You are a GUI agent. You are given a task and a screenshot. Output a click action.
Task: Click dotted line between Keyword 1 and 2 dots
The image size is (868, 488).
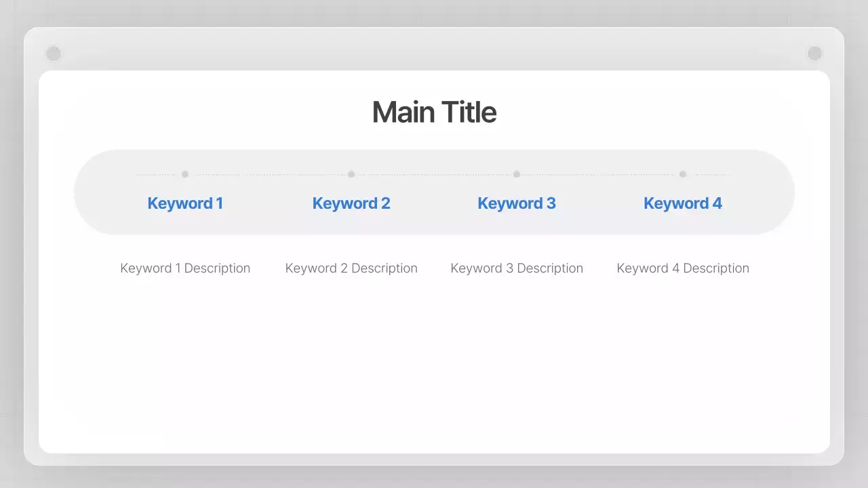[268, 175]
